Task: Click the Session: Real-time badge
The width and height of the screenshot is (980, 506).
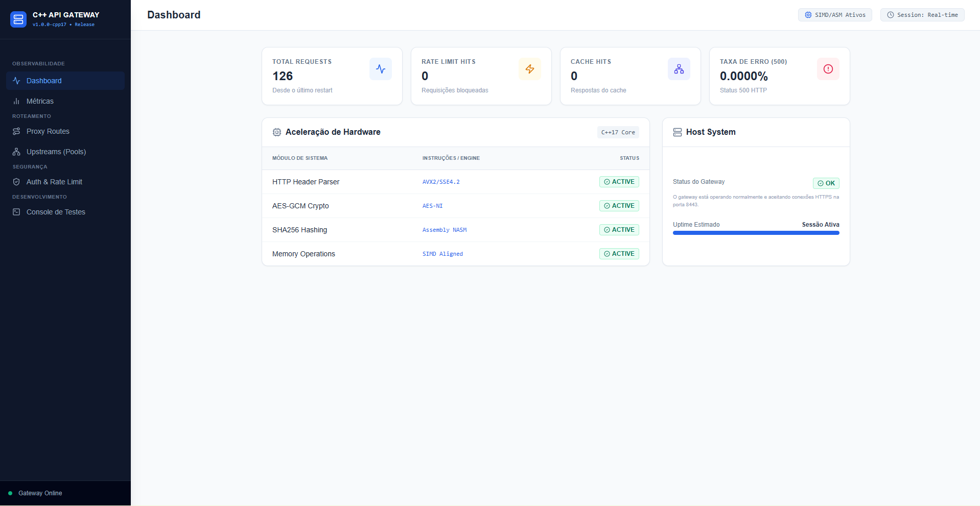Action: pyautogui.click(x=922, y=15)
